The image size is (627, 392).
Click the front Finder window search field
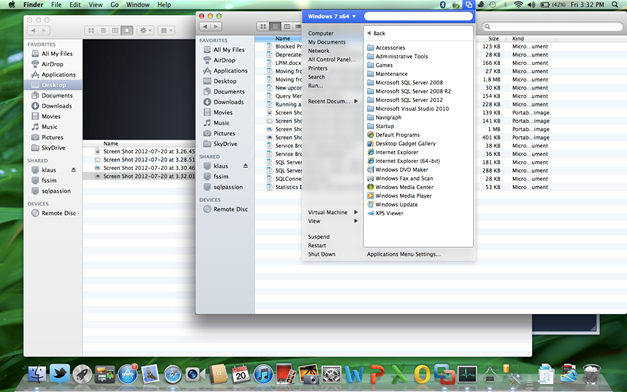point(553,27)
